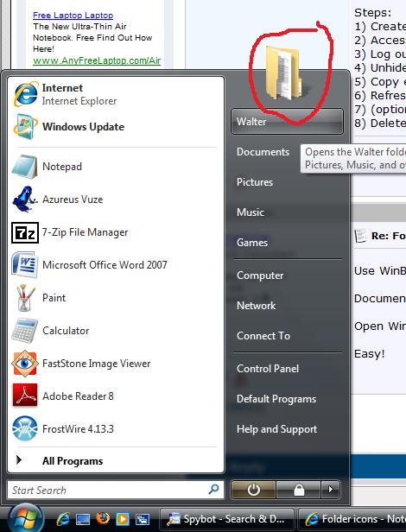Expand All Programs list
The height and width of the screenshot is (532, 406).
(x=116, y=461)
